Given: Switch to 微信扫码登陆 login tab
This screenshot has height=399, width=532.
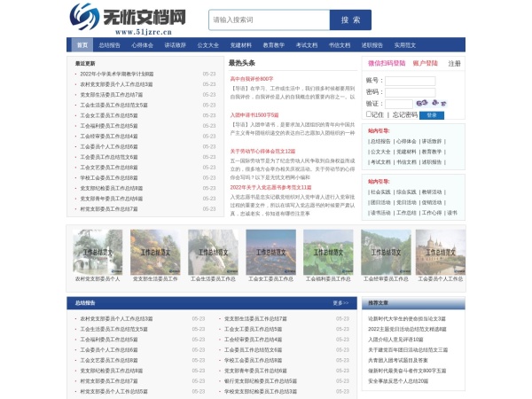Looking at the screenshot, I should (x=387, y=64).
